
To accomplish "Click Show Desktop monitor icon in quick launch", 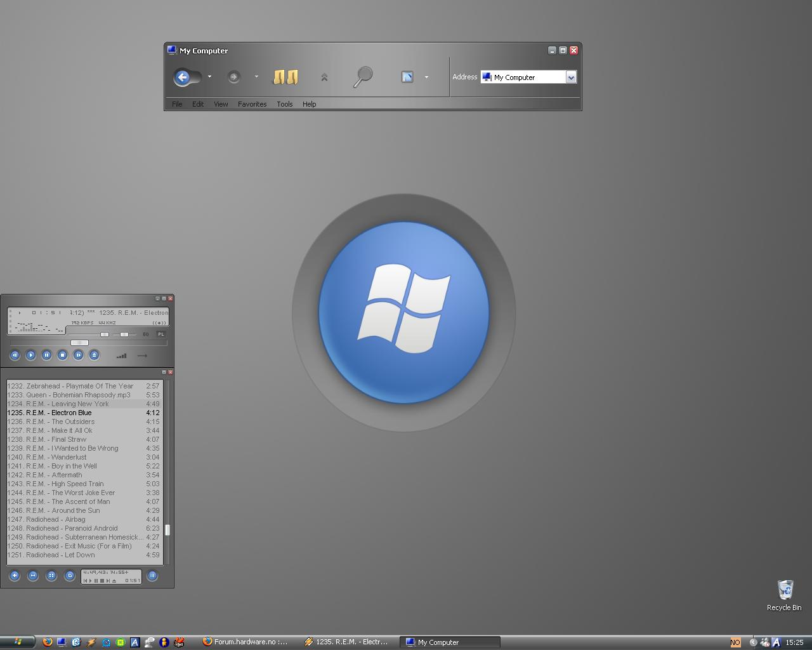I will coord(62,642).
